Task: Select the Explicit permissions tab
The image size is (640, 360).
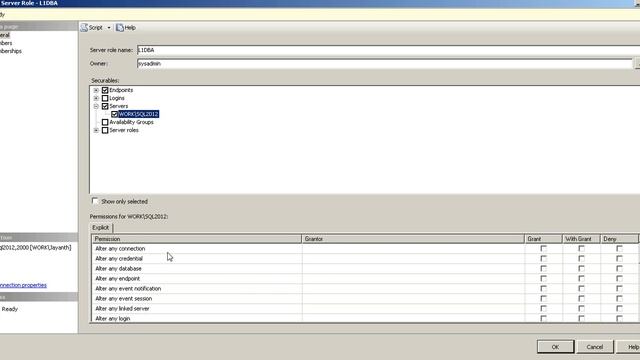Action: 100,228
